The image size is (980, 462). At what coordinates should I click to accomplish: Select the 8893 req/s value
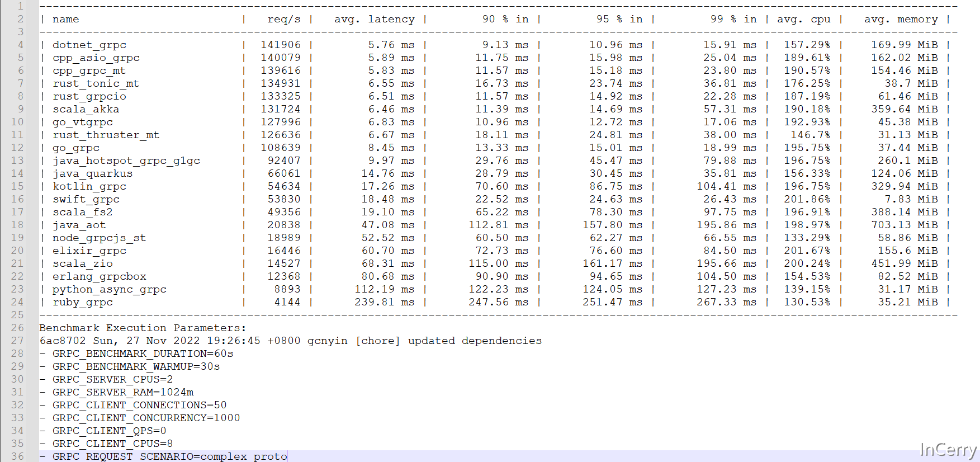tap(287, 289)
